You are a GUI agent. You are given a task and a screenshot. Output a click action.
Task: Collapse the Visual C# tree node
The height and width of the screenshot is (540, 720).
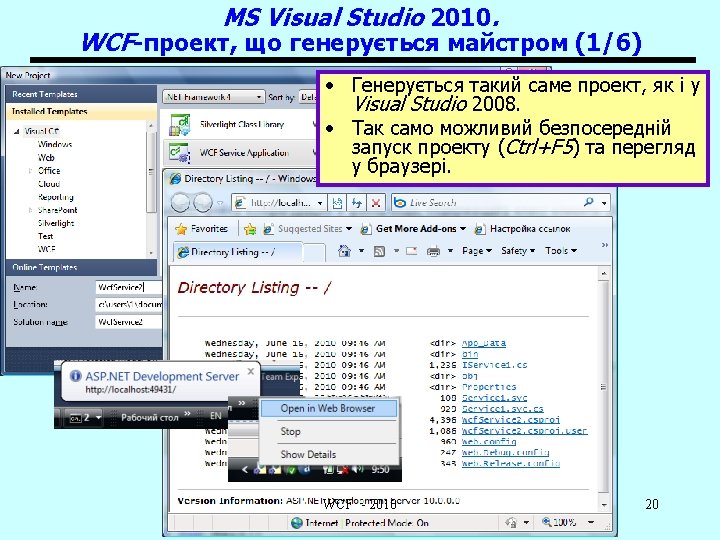tap(17, 131)
